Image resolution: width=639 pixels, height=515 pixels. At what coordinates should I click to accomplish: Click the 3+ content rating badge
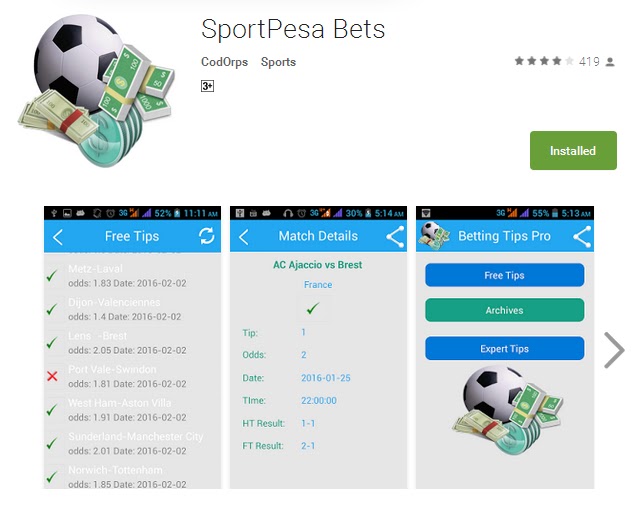coord(207,86)
